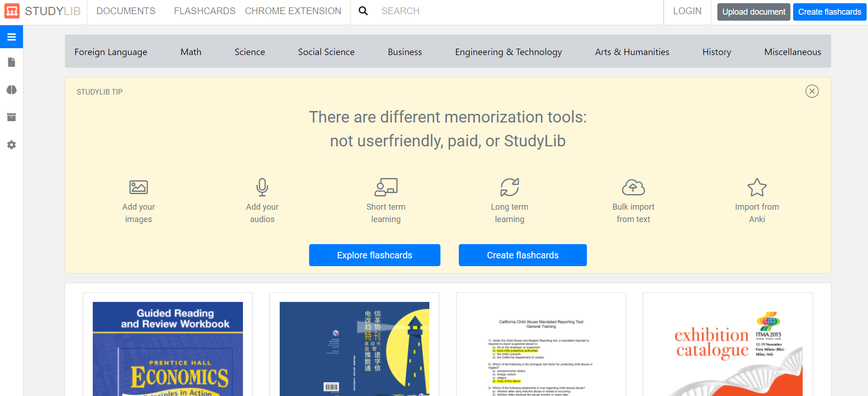Click Create flashcards in the header
This screenshot has height=396, width=868.
click(830, 12)
